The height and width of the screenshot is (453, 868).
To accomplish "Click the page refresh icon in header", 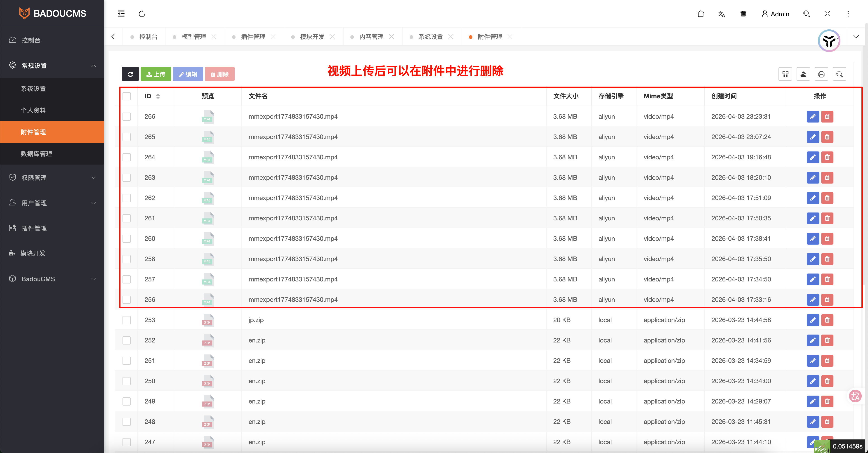I will click(142, 14).
